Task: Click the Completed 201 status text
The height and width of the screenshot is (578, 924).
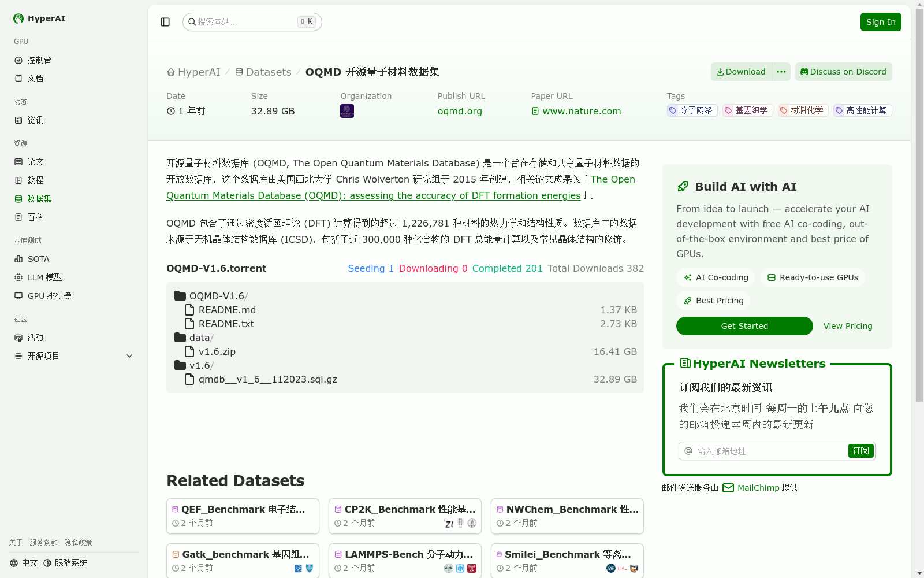Action: coord(507,268)
